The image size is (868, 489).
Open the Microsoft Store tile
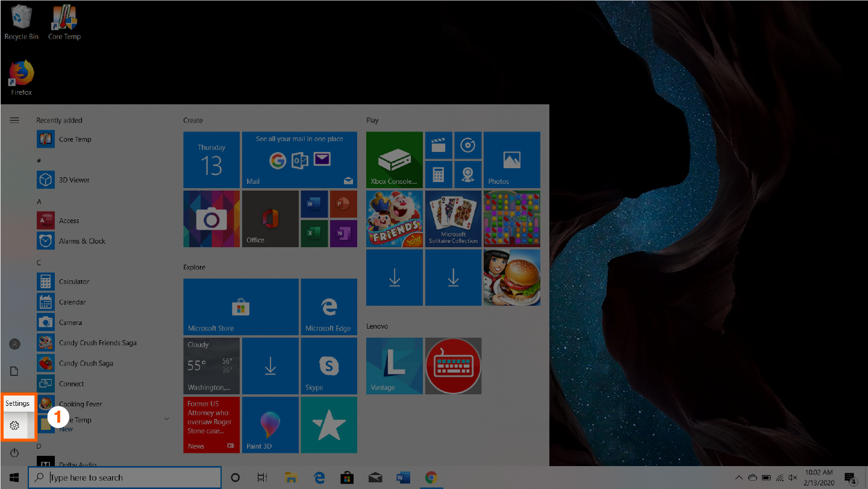coord(240,306)
